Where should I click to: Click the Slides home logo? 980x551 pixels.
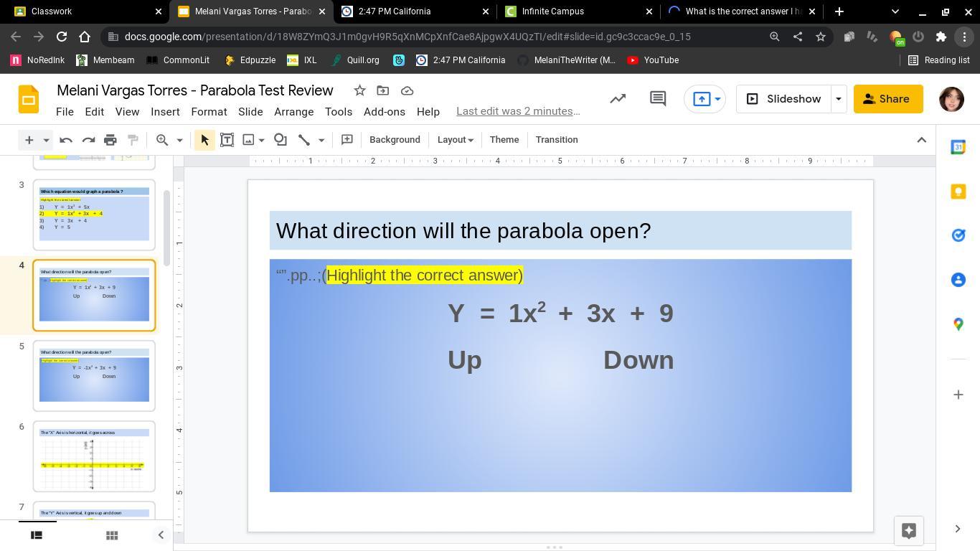click(29, 99)
